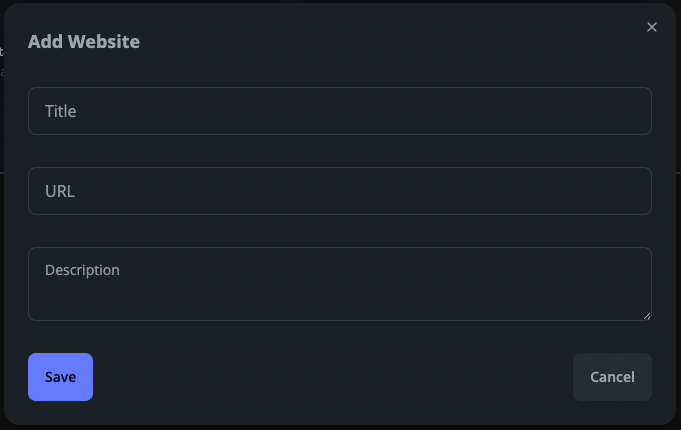Cancel adding the website

point(612,377)
